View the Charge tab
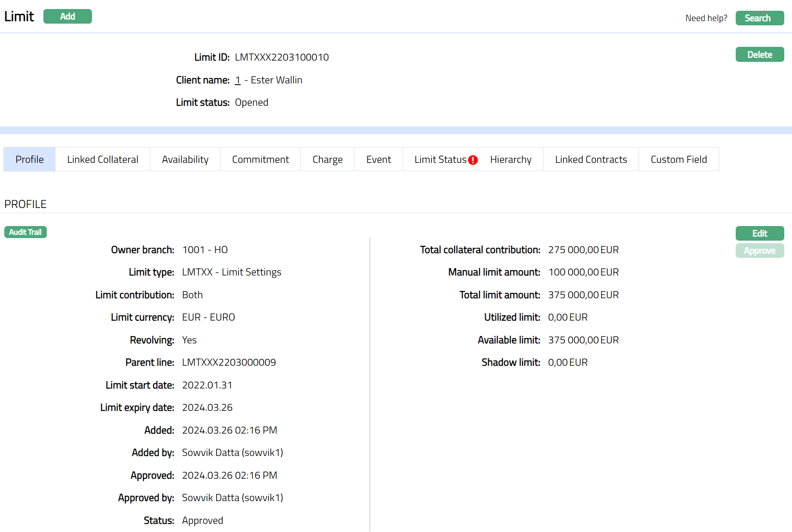 pos(327,159)
